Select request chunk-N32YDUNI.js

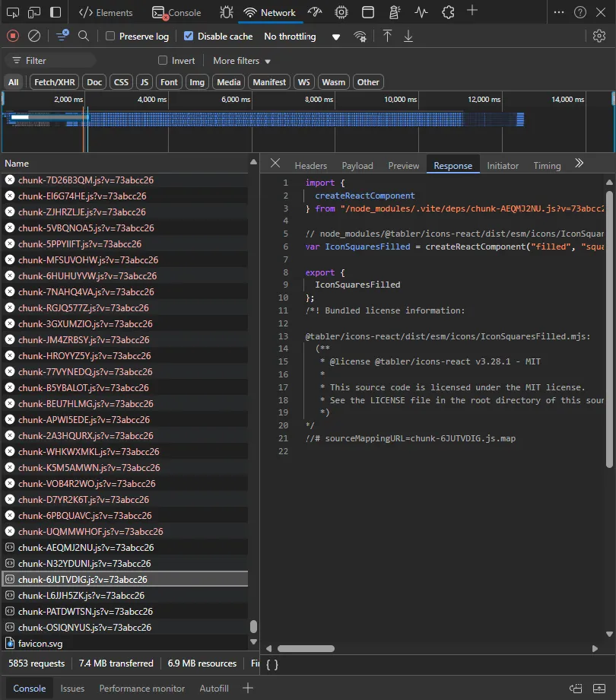[x=125, y=563]
